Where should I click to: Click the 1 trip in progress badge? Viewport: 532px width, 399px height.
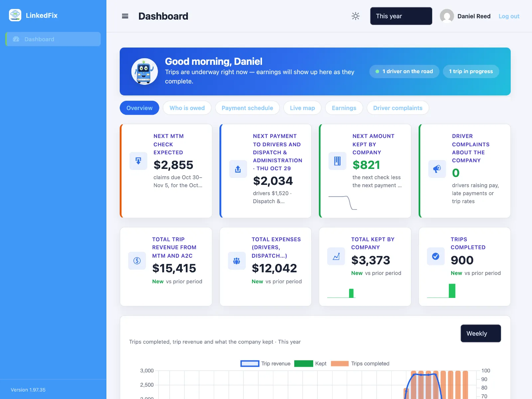[x=471, y=71]
